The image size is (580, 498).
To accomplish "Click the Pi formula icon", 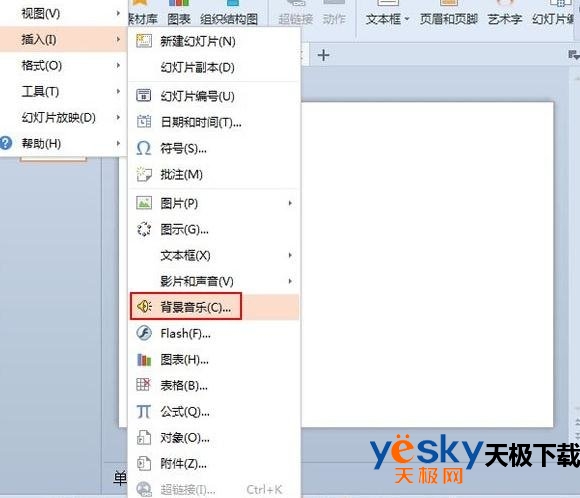I will 144,411.
